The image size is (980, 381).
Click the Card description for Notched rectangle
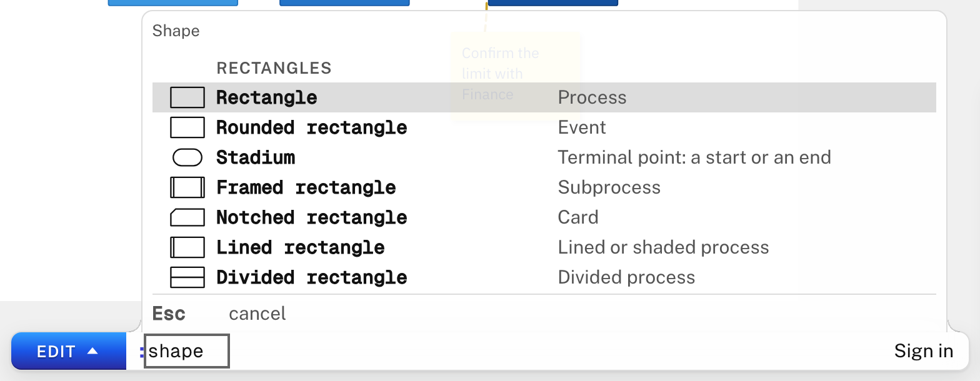[578, 217]
